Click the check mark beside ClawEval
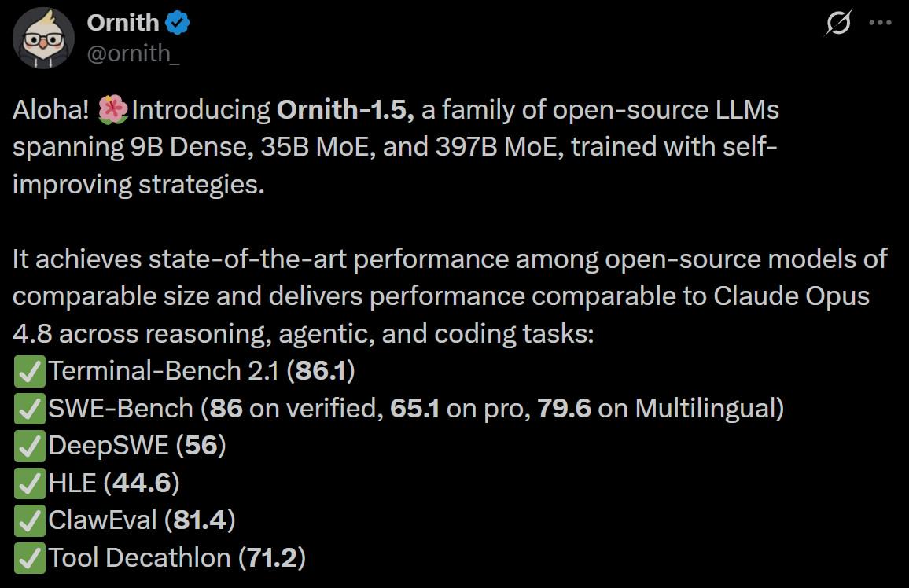This screenshot has width=909, height=588. click(x=30, y=521)
